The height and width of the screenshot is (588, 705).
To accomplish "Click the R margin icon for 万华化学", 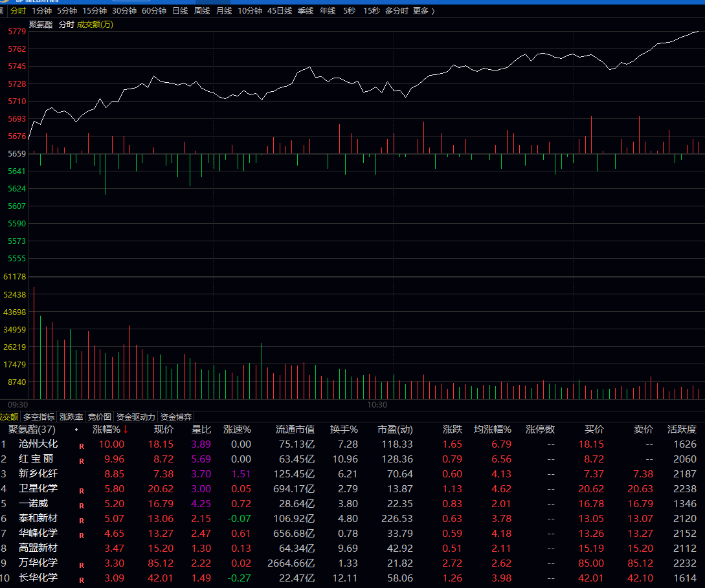I will click(x=82, y=565).
